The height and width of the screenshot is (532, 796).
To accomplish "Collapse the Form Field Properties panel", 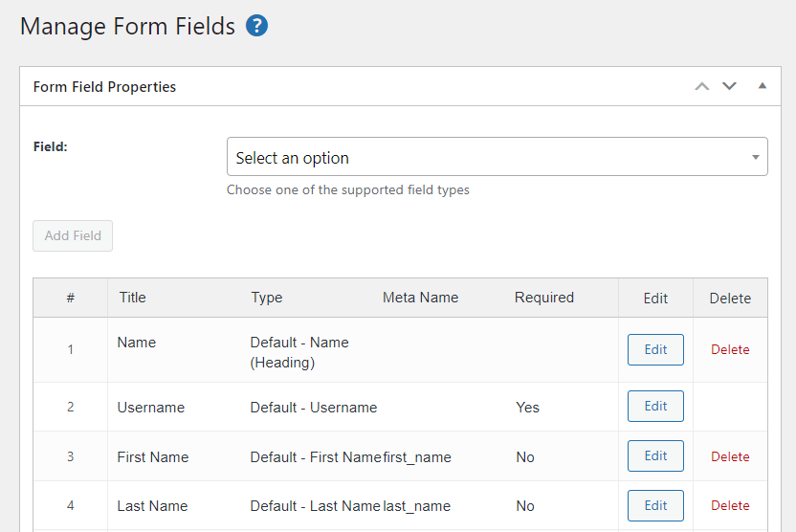I will (x=762, y=86).
